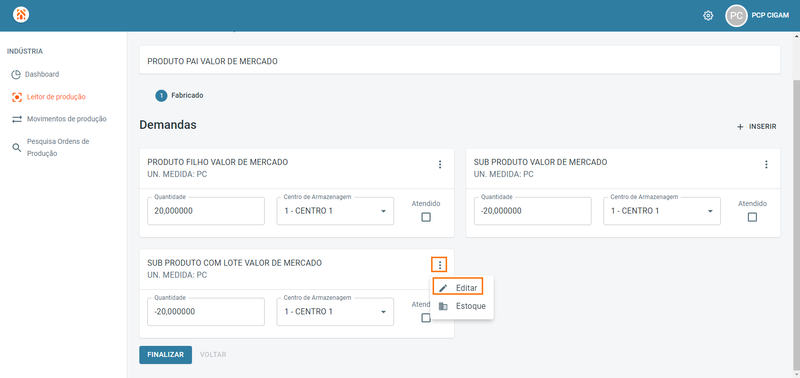Click SUB PRODUTO COM LOTE VALOR DE MERCADO title
The image size is (800, 378).
[235, 263]
